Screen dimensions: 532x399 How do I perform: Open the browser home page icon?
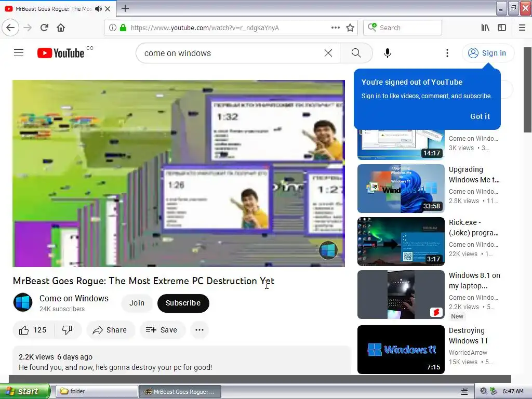tap(61, 28)
